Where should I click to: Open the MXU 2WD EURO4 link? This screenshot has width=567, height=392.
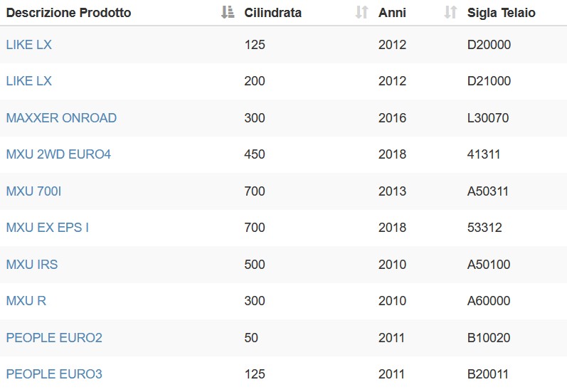click(x=58, y=154)
